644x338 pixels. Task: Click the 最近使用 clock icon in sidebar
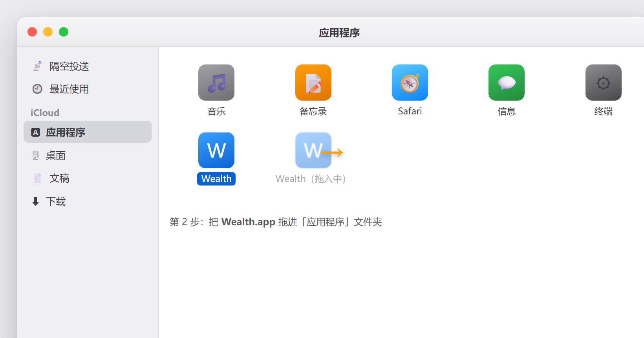pos(37,89)
